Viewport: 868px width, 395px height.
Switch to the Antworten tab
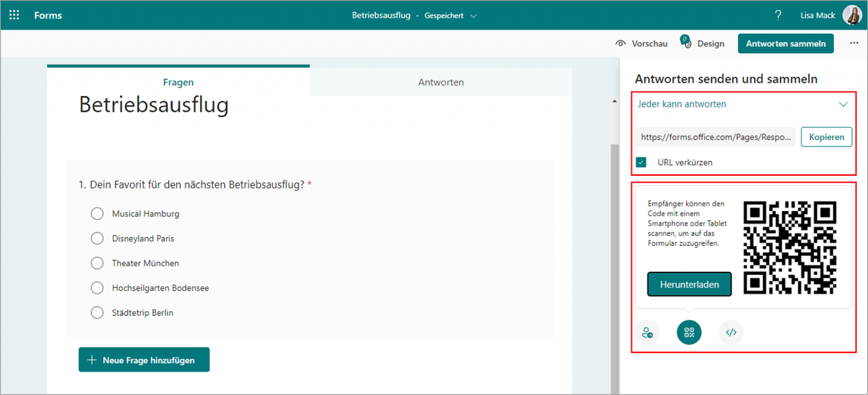tap(441, 82)
